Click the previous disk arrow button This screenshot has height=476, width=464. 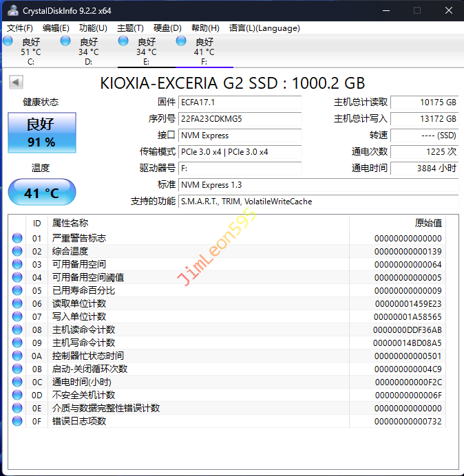pyautogui.click(x=16, y=83)
